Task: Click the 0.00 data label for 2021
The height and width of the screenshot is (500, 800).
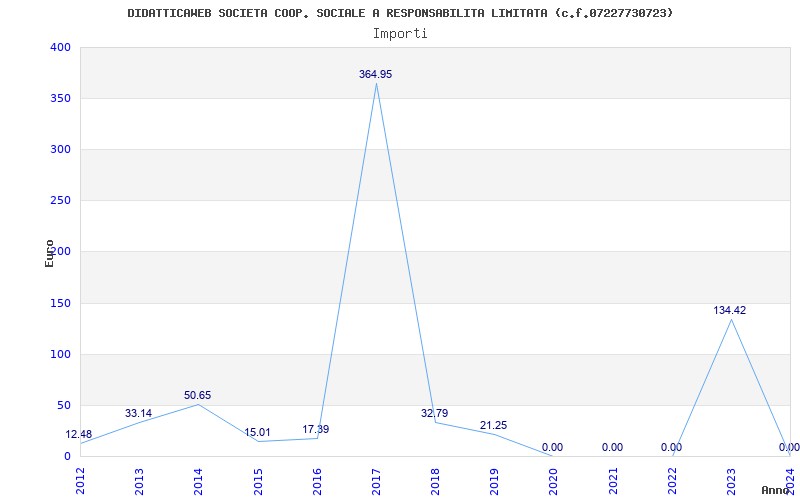Action: (x=612, y=447)
